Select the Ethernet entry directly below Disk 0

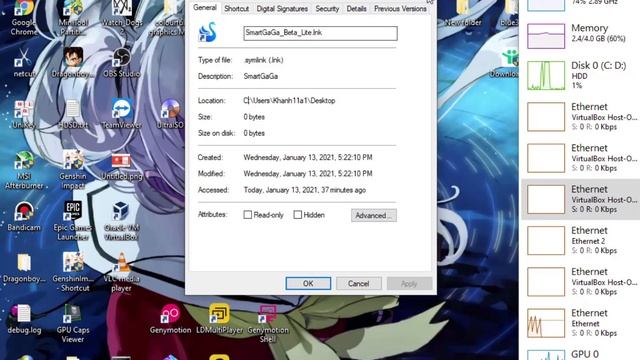580,117
